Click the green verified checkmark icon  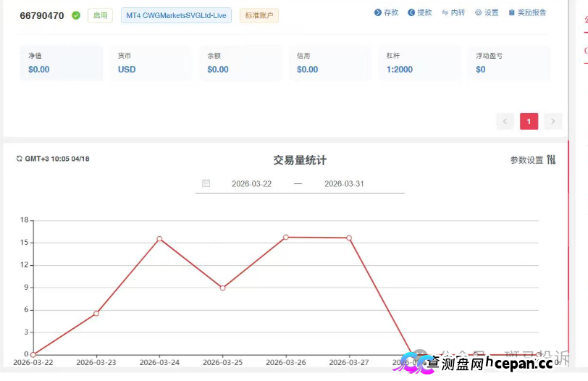click(76, 15)
